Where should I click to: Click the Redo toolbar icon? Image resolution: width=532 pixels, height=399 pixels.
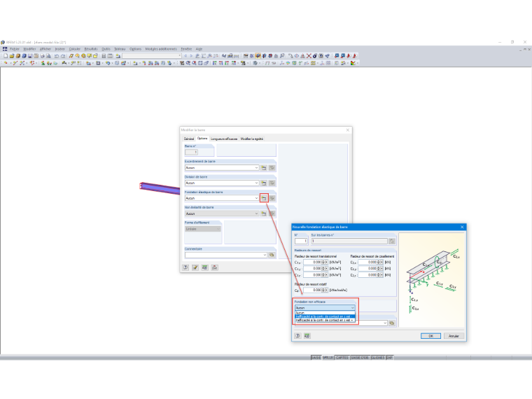coord(63,55)
